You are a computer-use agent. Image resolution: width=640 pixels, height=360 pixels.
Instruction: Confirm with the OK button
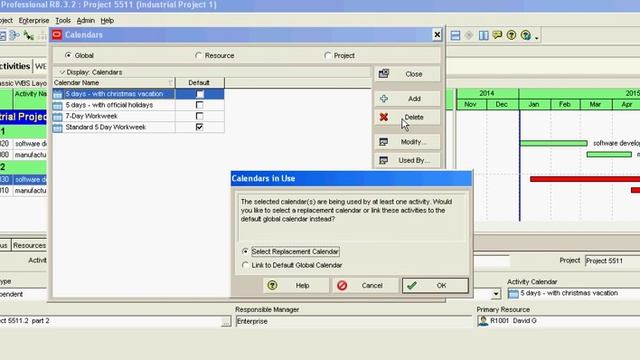point(435,285)
